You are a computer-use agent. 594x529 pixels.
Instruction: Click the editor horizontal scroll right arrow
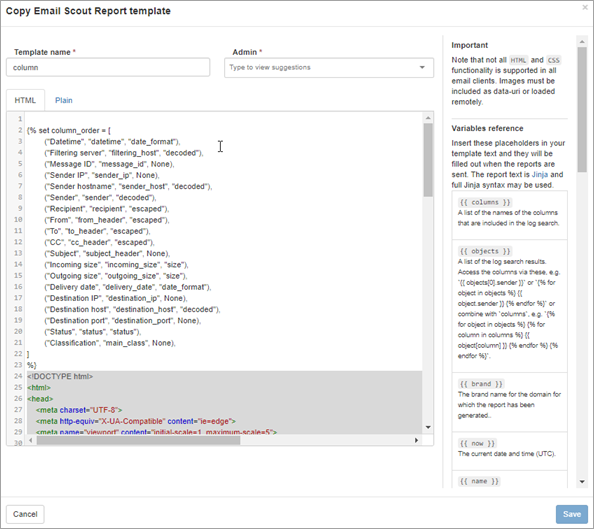tap(416, 440)
